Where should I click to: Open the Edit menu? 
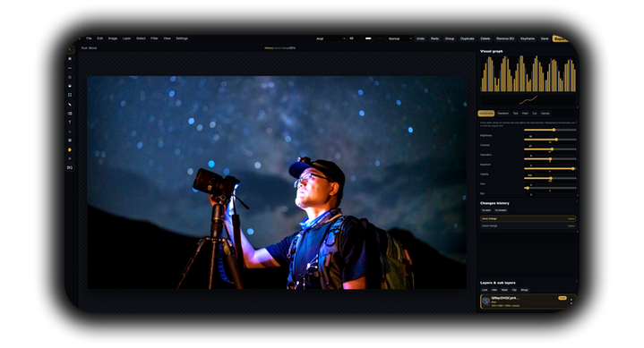99,38
